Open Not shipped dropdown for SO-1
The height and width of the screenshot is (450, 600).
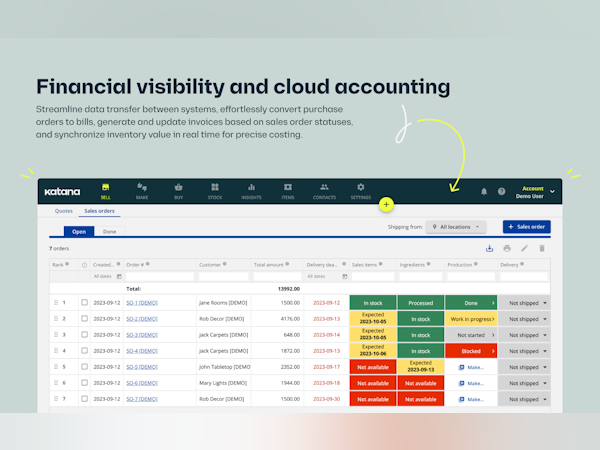(524, 303)
